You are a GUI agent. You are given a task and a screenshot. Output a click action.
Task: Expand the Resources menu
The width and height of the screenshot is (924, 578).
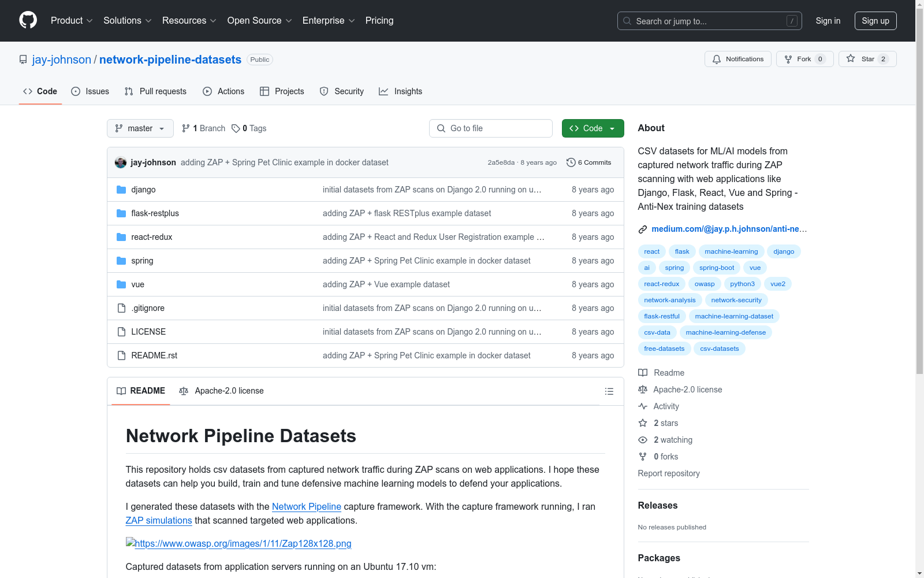click(189, 20)
